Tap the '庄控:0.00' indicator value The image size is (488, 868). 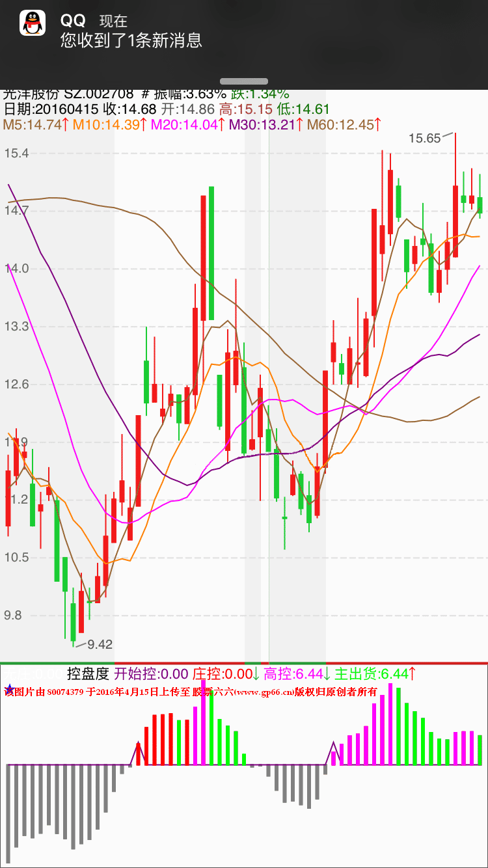[x=226, y=673]
